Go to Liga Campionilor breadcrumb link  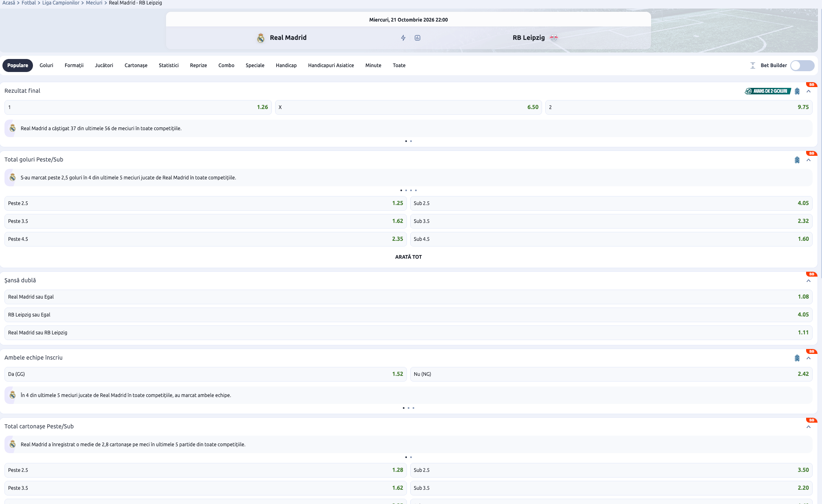click(x=61, y=3)
